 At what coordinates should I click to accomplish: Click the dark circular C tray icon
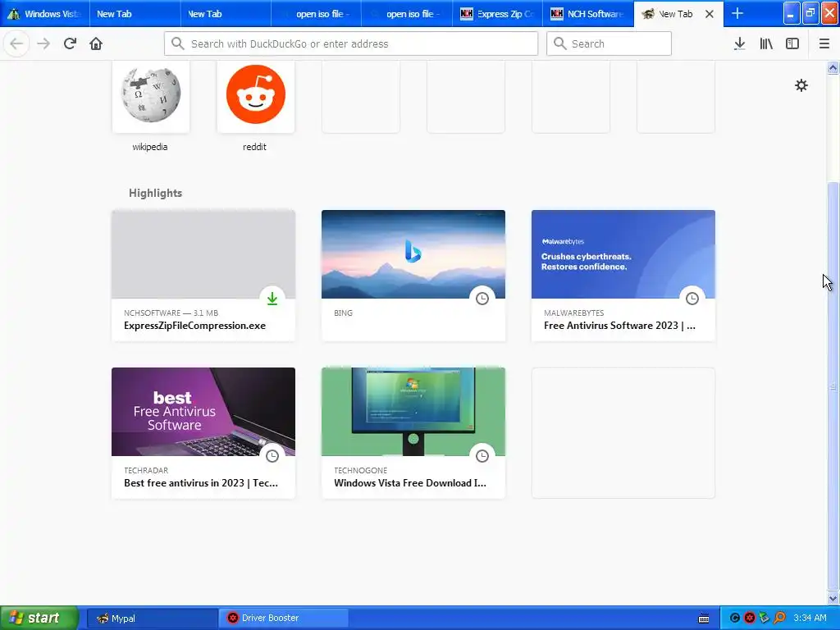point(735,619)
